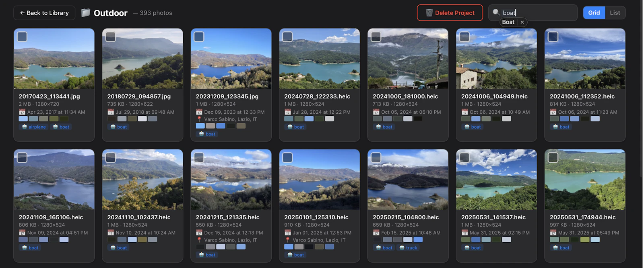Image resolution: width=644 pixels, height=268 pixels.
Task: Click boat tag on 20250531_174944.heic
Action: 561,248
